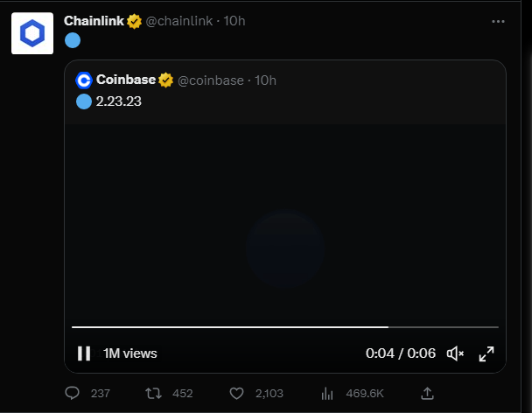The image size is (532, 413).
Task: Click the Coinbase logo avatar
Action: click(83, 80)
